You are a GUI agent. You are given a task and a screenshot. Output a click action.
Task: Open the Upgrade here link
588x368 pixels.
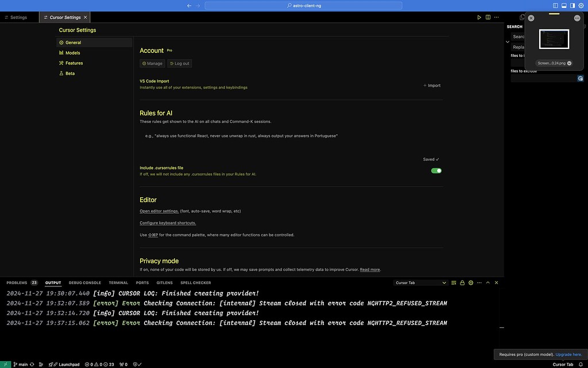click(569, 354)
